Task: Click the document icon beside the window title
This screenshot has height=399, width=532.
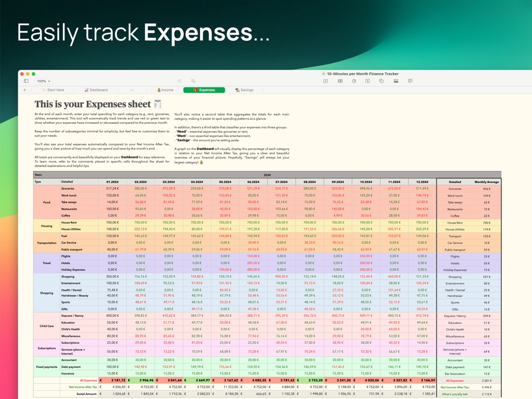Action: (323, 74)
